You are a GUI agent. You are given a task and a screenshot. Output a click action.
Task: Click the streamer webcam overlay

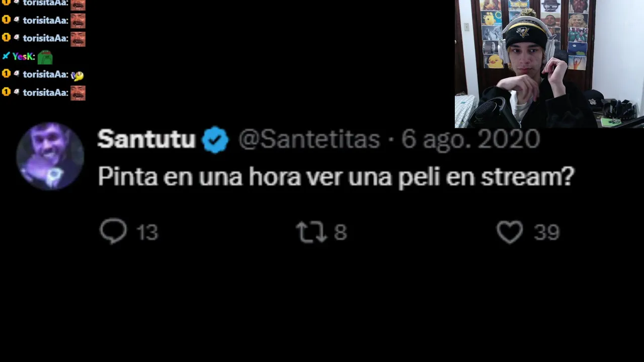549,64
